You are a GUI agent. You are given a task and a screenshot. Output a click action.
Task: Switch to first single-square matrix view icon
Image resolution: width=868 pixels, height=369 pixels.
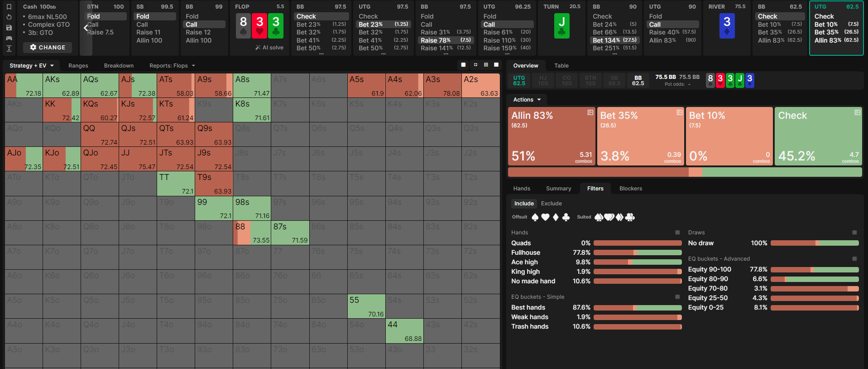pos(463,65)
